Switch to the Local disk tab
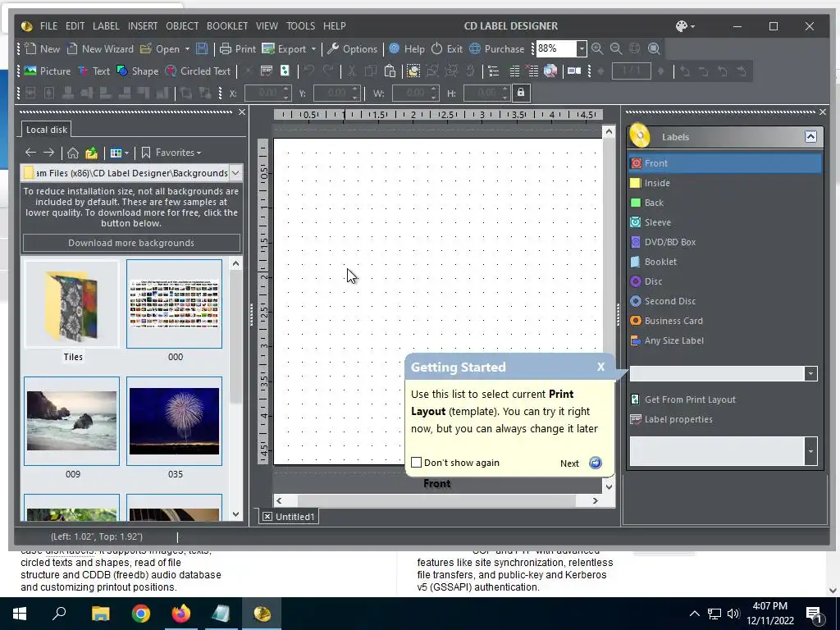Image resolution: width=840 pixels, height=630 pixels. coord(47,129)
